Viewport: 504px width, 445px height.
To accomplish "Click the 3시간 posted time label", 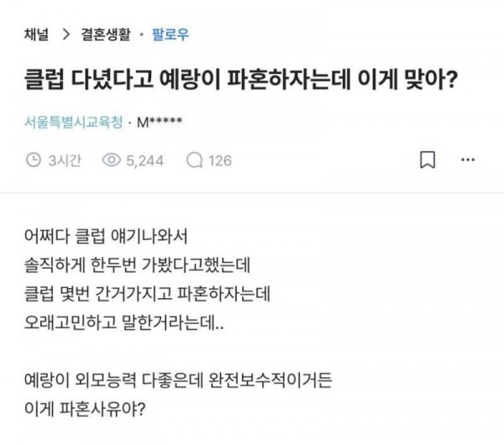I will point(65,160).
